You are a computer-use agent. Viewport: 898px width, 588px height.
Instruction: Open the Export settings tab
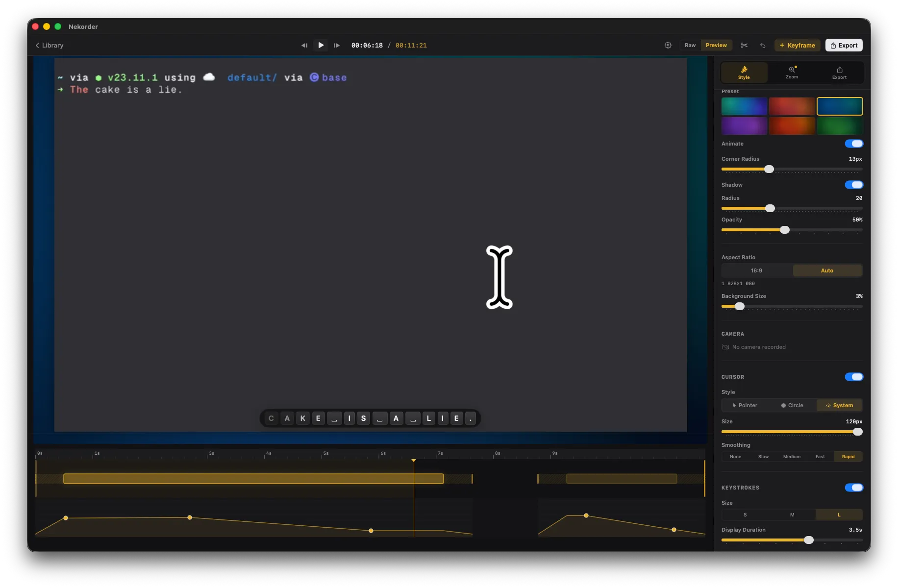[839, 72]
